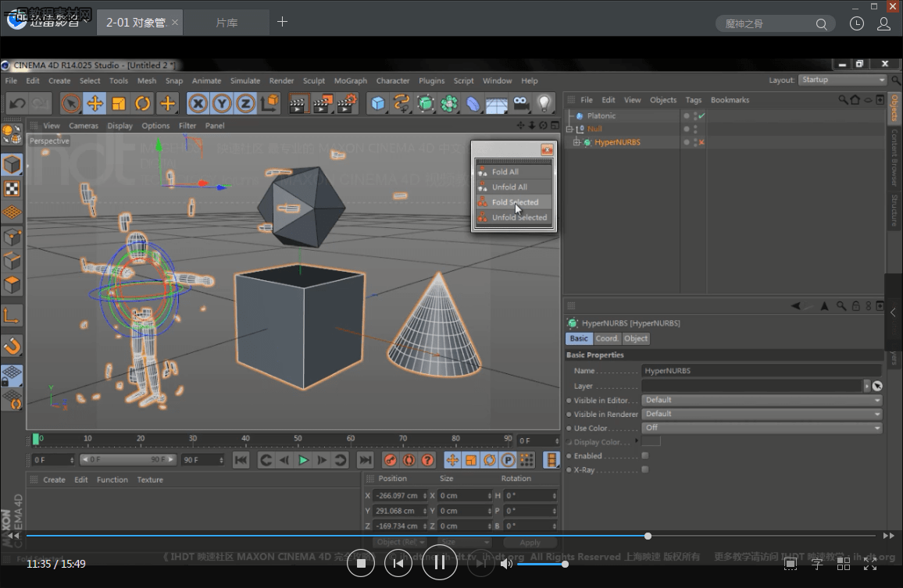Click the Record Active Objects keyframe button
The image size is (903, 588).
coord(391,460)
